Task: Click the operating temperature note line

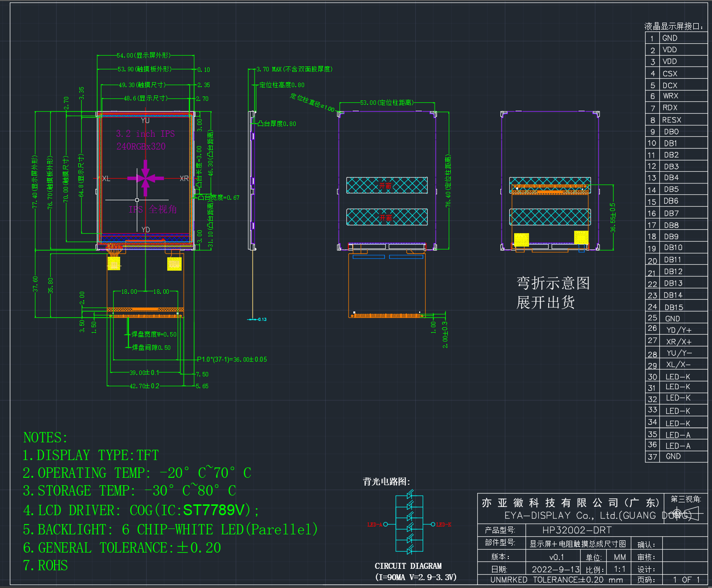Action: 137,473
